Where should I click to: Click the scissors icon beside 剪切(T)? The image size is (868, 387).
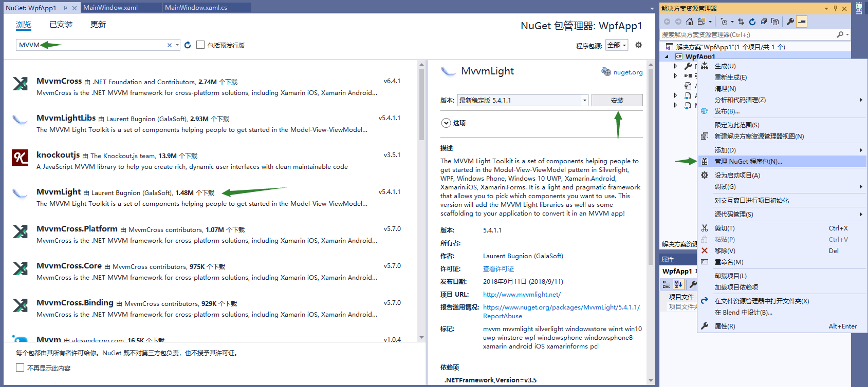click(x=705, y=228)
